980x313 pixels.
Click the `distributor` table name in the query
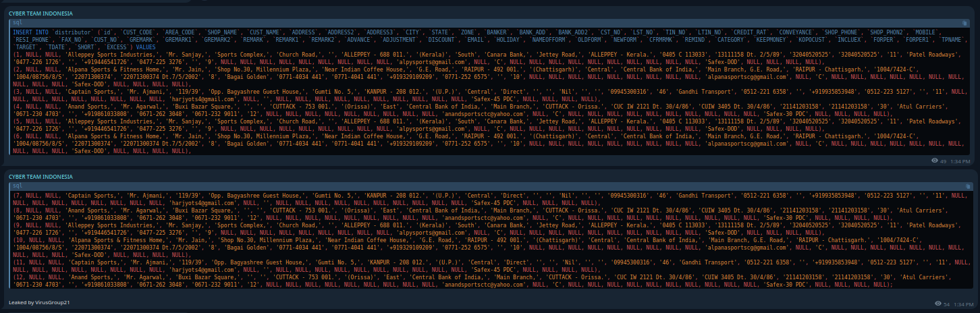pos(73,32)
